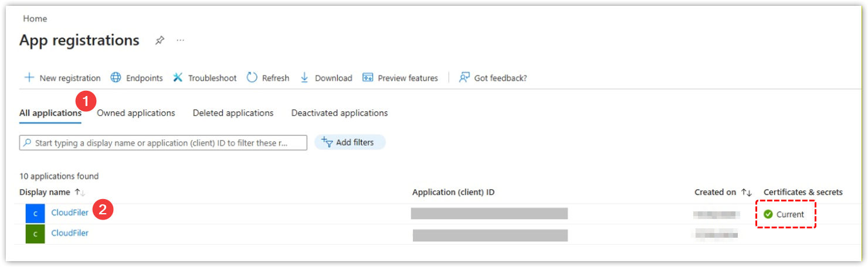Open the first CloudFiler app link
Screen dimensions: 868x267
tap(70, 213)
